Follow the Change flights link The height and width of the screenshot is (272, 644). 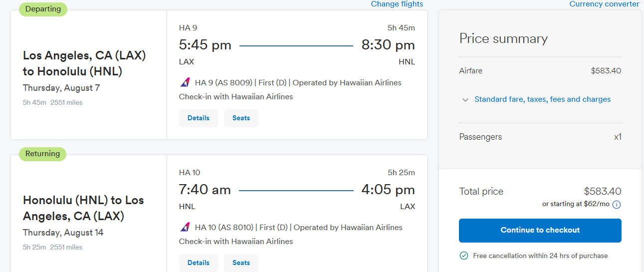(x=397, y=4)
